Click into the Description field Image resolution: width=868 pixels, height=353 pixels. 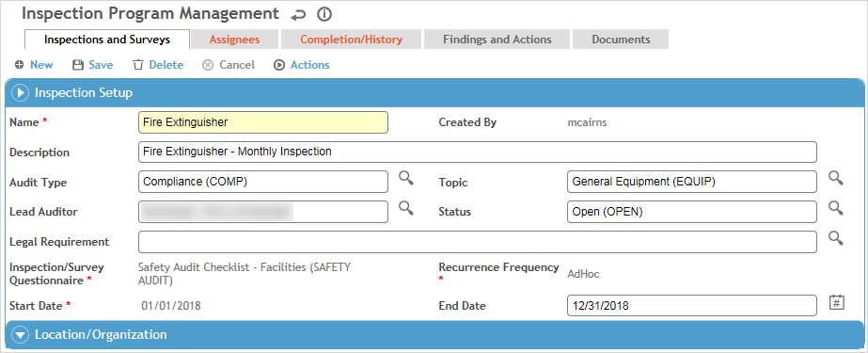tap(477, 152)
